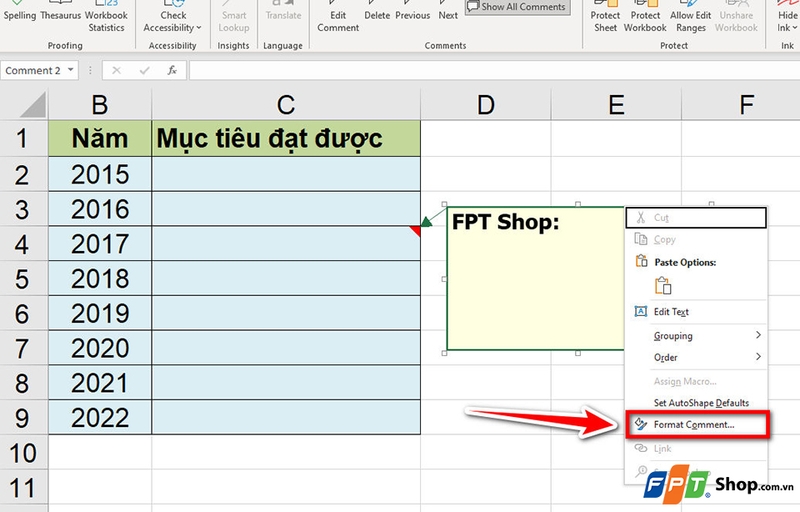The image size is (800, 512).
Task: Choose Edit Text in context menu
Action: click(x=696, y=312)
